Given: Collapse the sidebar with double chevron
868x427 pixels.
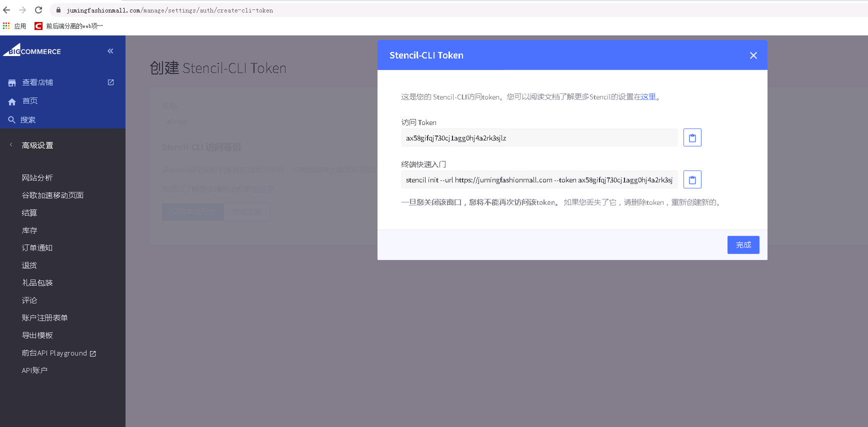Looking at the screenshot, I should click(110, 51).
